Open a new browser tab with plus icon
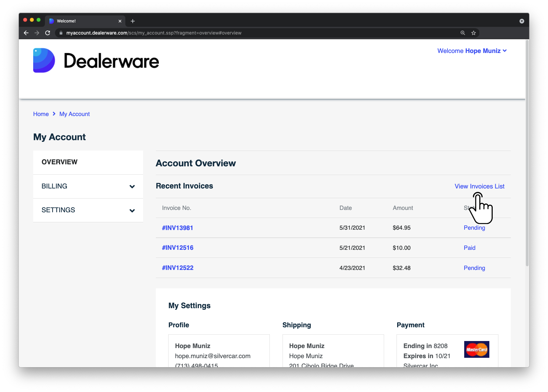The height and width of the screenshot is (392, 548). [x=133, y=21]
